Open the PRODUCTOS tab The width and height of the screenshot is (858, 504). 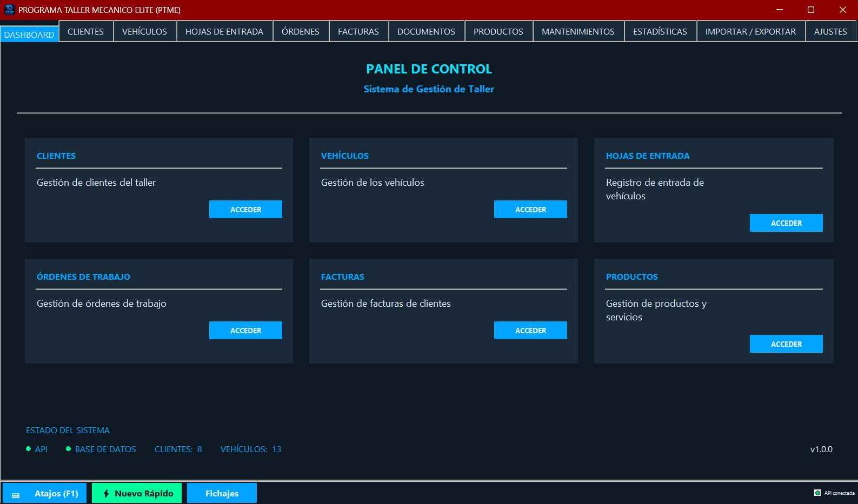click(498, 31)
